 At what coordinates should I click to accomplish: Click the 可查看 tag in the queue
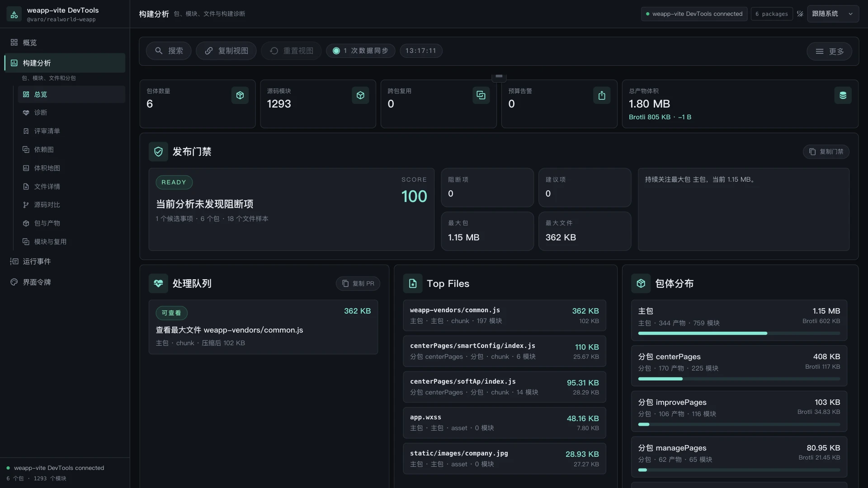click(171, 313)
